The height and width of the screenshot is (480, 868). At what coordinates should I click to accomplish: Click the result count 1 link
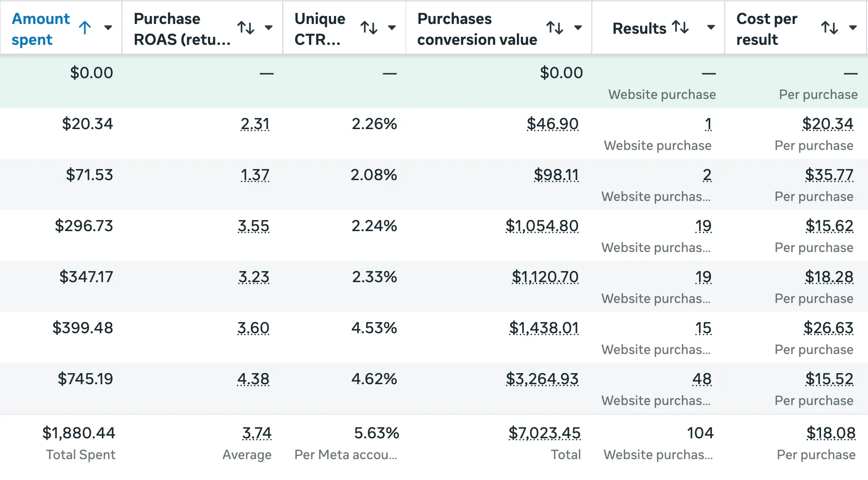click(x=708, y=124)
